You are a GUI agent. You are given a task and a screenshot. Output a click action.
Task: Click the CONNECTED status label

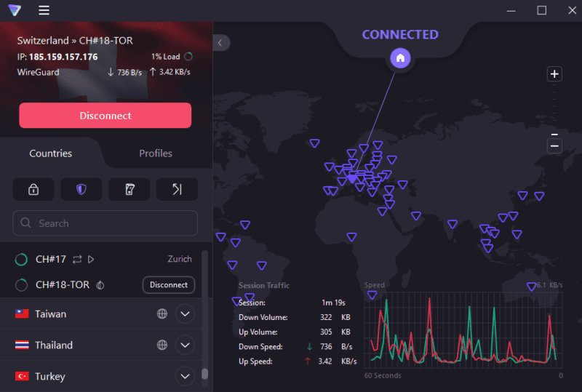400,34
